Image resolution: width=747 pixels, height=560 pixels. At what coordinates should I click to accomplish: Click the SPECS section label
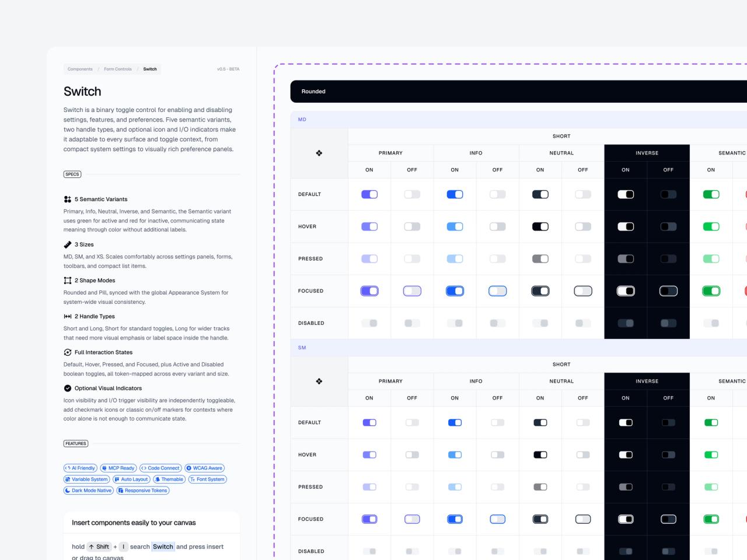click(72, 174)
